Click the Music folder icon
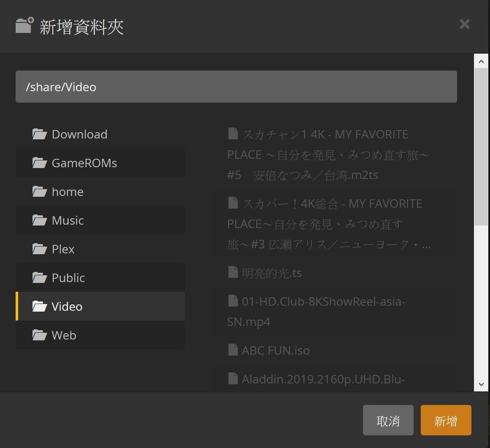 point(39,220)
